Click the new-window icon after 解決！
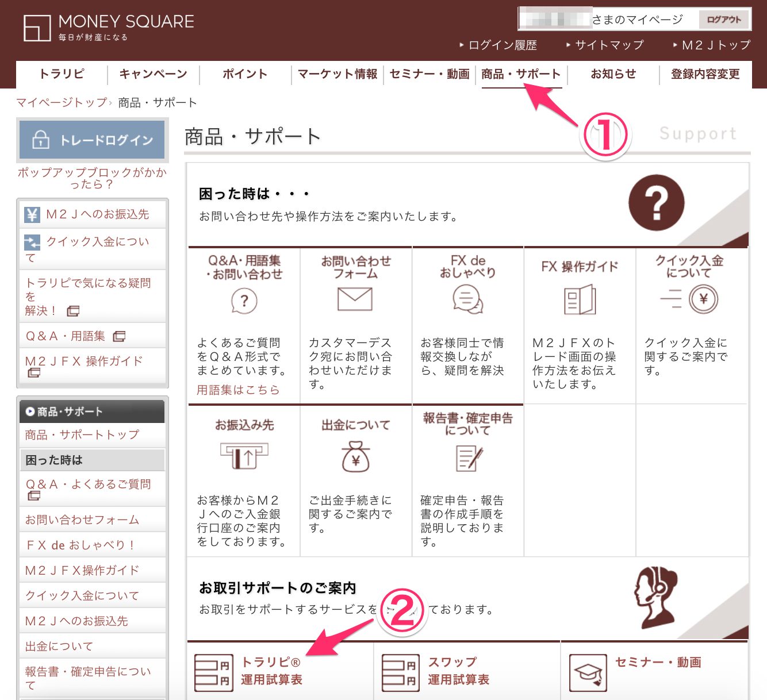 pyautogui.click(x=73, y=311)
